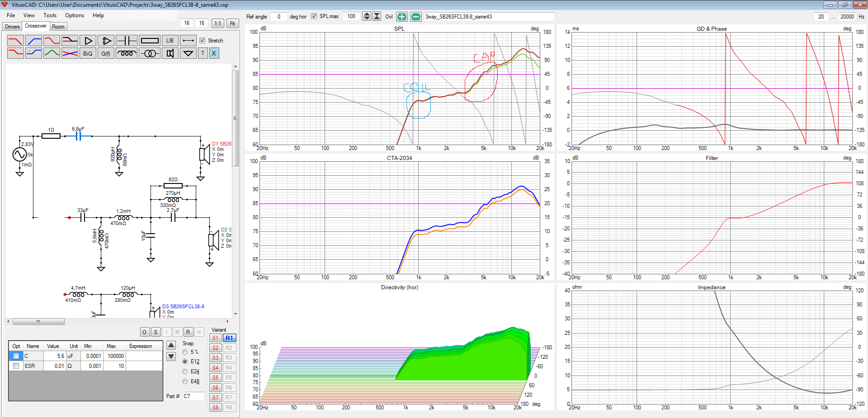Enable optimization for the ESR parameter
868x418 pixels.
[16, 366]
